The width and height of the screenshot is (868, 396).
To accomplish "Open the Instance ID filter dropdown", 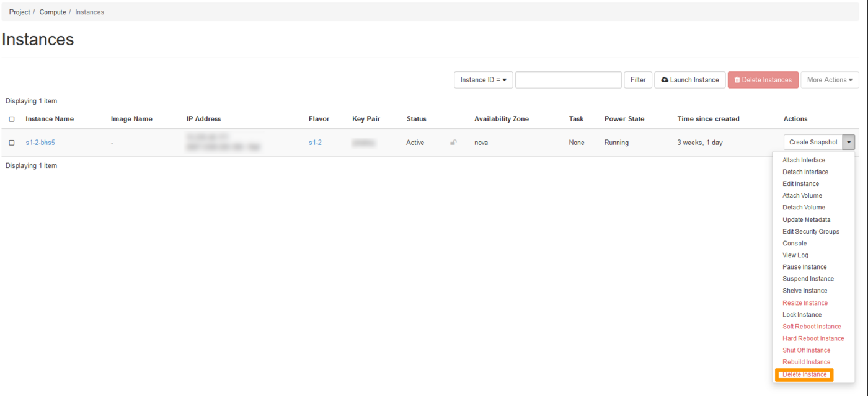I will (x=483, y=80).
